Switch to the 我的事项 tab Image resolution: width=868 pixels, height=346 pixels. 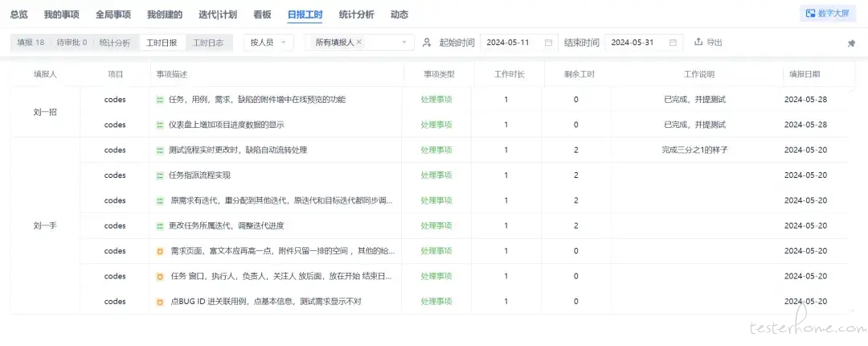(x=61, y=15)
